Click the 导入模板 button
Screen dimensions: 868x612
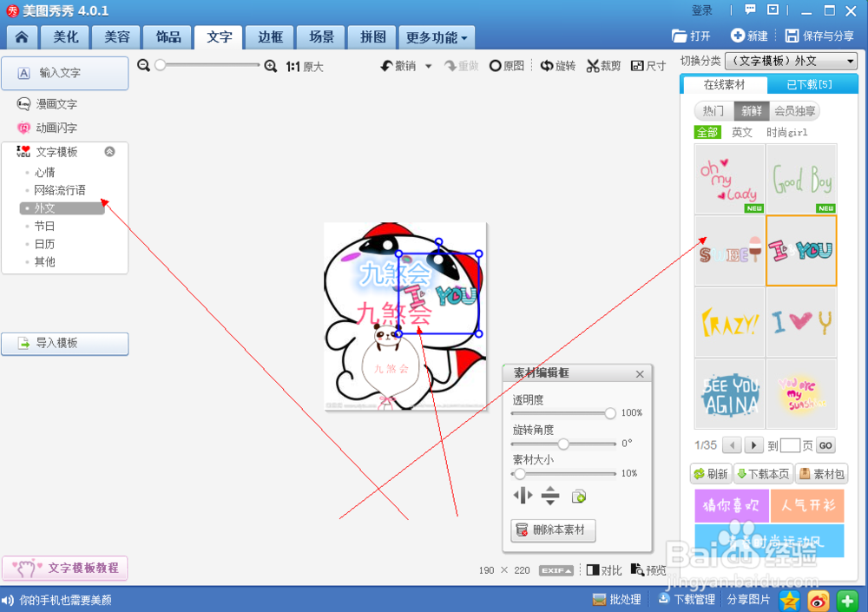click(65, 344)
